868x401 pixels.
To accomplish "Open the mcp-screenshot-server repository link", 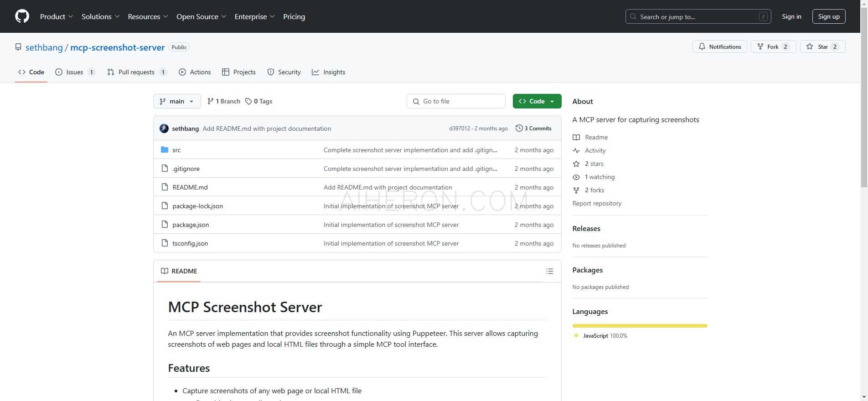I will pyautogui.click(x=118, y=47).
